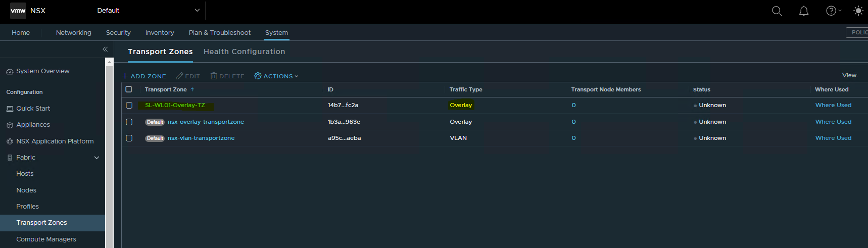Open Profiles under Fabric

[x=27, y=207]
